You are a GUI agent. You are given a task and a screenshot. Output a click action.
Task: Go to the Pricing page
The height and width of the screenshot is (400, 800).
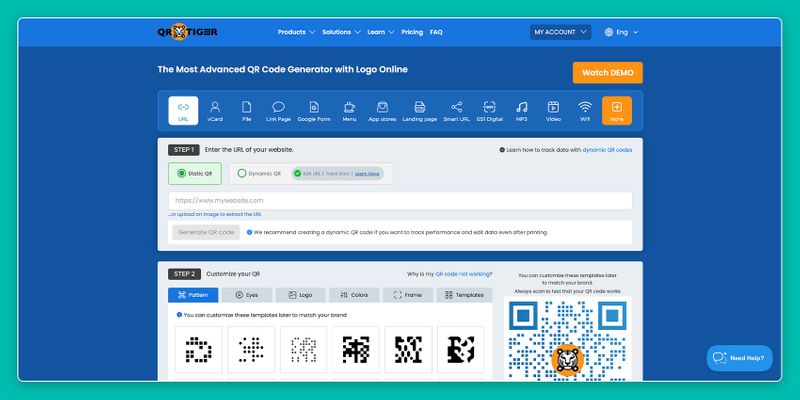tap(412, 32)
